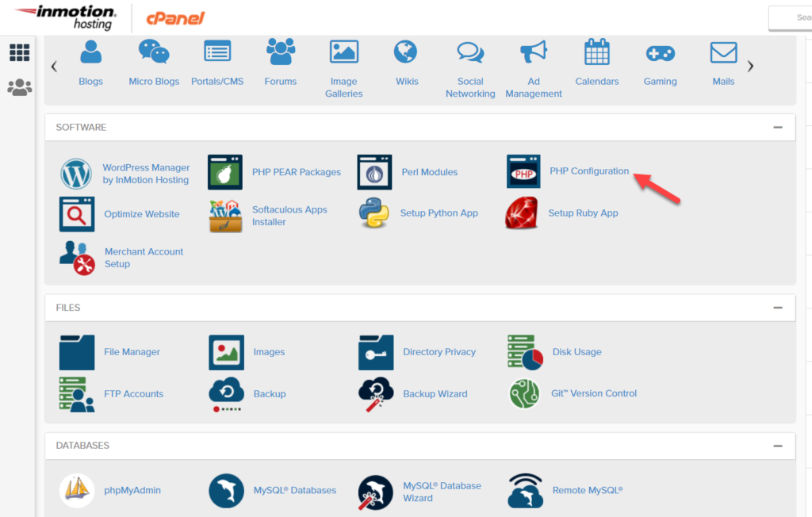Viewport: 812px width, 517px height.
Task: Click the PHP PEAR Packages icon
Action: pos(224,172)
